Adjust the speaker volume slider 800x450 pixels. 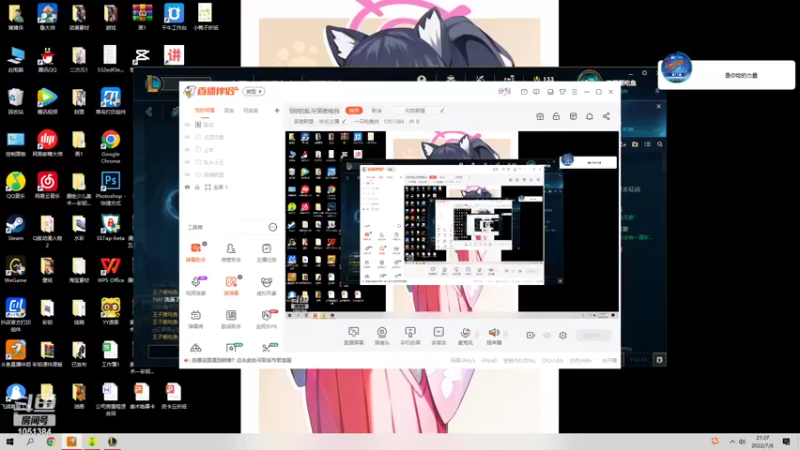[x=506, y=335]
